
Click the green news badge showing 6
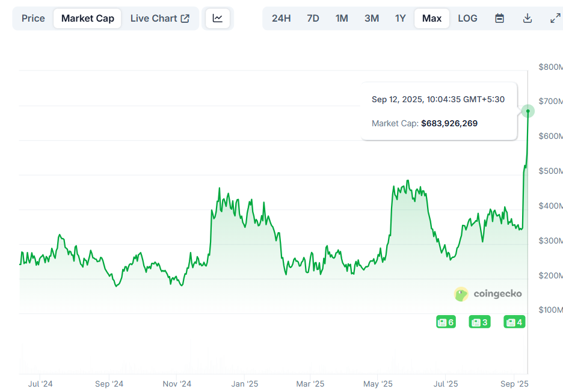coord(446,322)
